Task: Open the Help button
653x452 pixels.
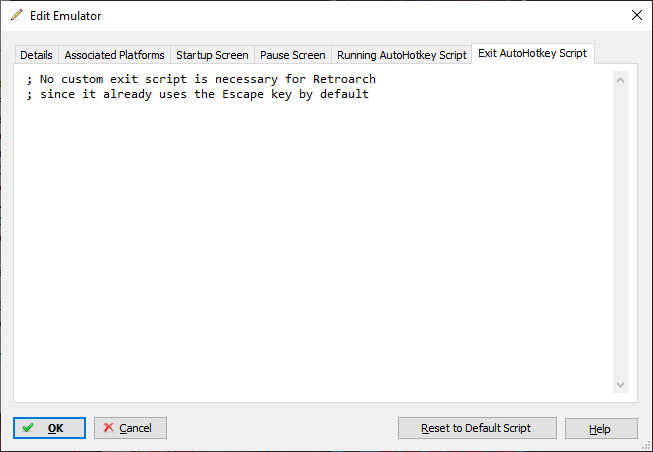Action: [601, 429]
